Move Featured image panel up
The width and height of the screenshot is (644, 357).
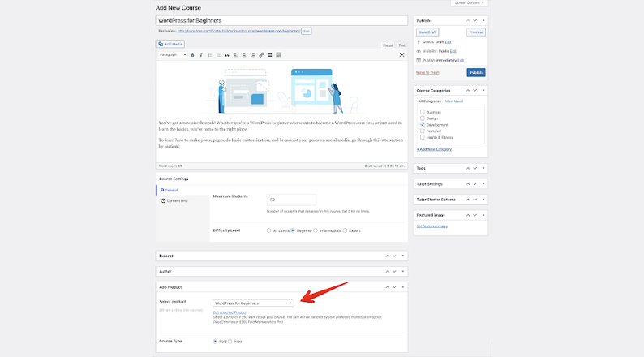click(x=468, y=215)
